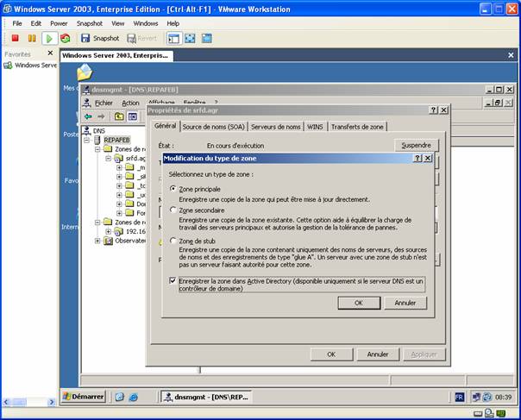
Task: Expand the Do... subfolder node
Action: [119, 204]
